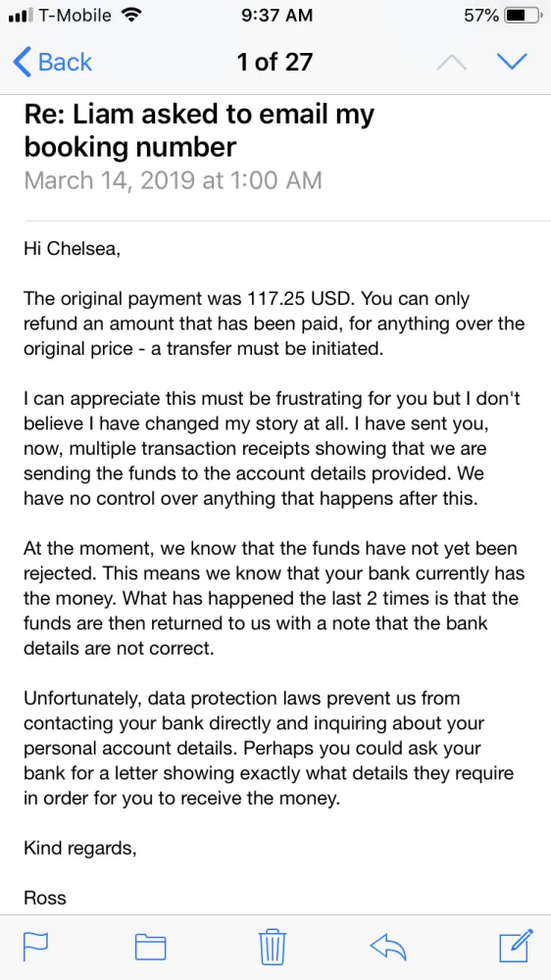Screen dimensions: 551x980
Task: Tap the 'Hi Chelsea,' greeting line
Action: (x=72, y=249)
